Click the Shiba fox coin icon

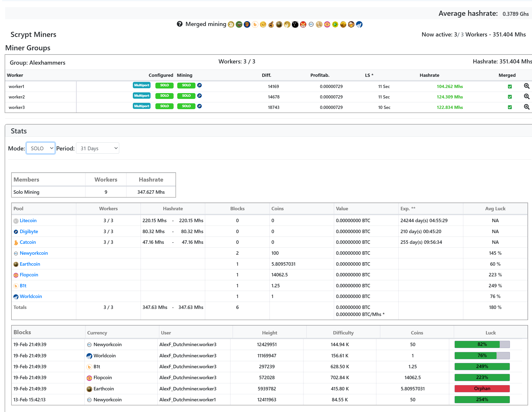[x=303, y=24]
